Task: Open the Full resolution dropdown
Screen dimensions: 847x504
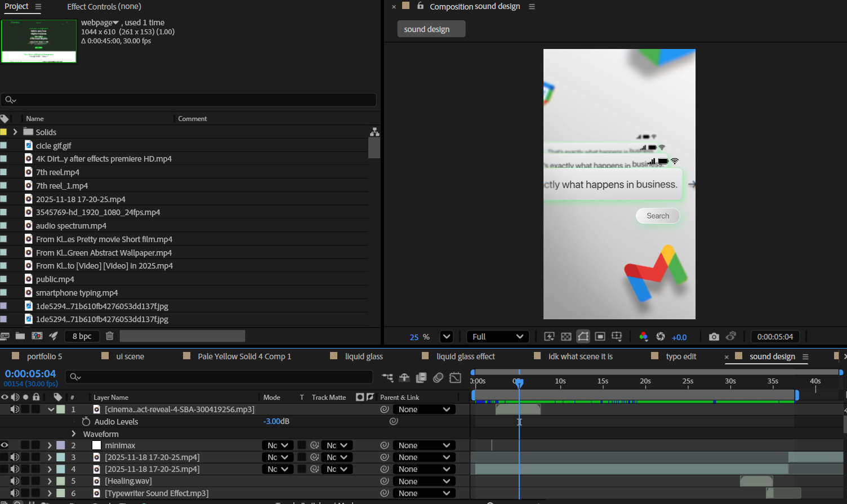Action: point(497,337)
